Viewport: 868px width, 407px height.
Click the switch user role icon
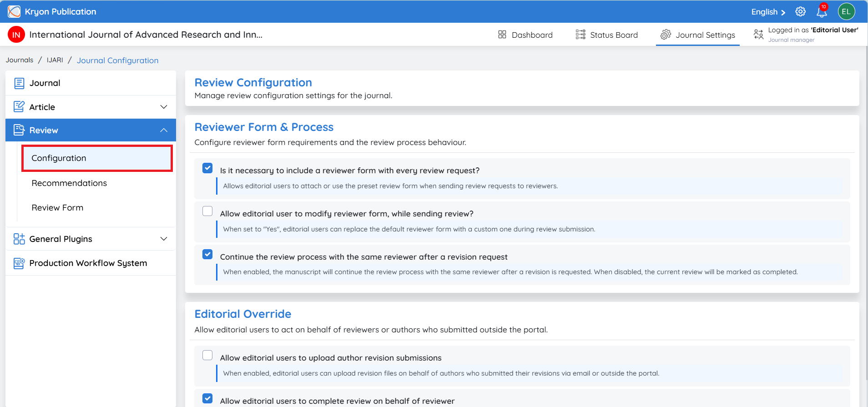758,34
